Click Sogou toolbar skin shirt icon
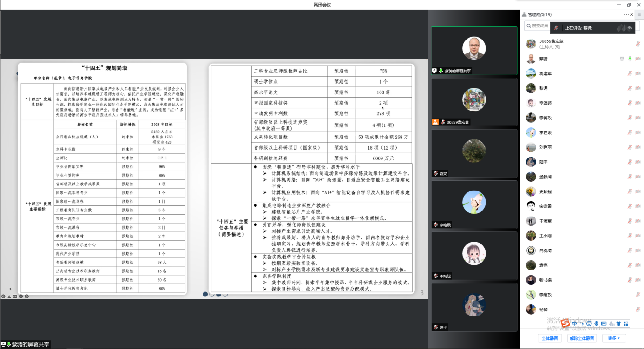The image size is (644, 349). 618,323
